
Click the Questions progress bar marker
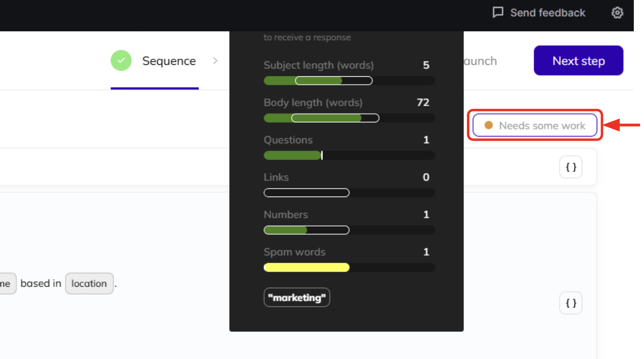pos(322,155)
